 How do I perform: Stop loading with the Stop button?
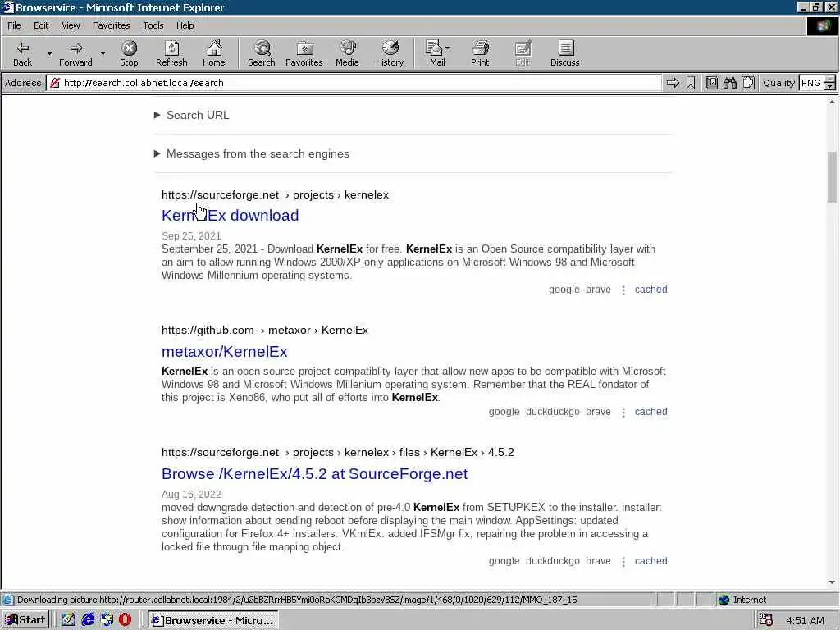(x=129, y=54)
